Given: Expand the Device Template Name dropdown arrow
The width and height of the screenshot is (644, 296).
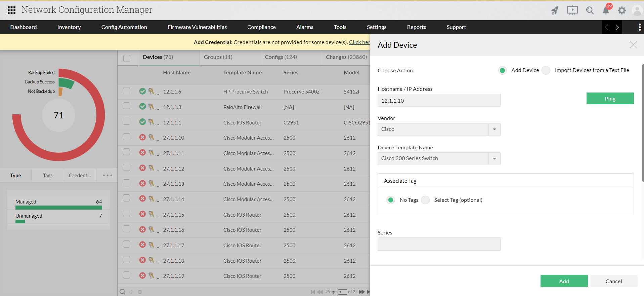Looking at the screenshot, I should tap(495, 159).
